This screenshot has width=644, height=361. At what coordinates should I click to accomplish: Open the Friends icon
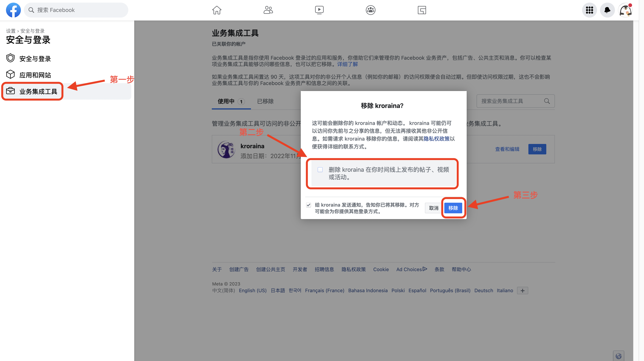coord(268,10)
